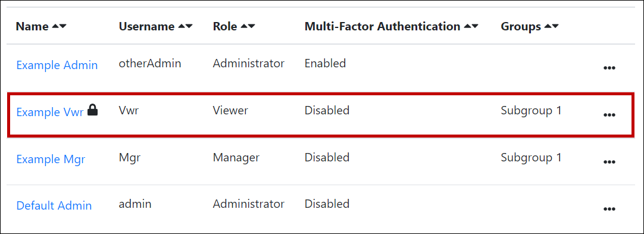Open the three-dot menu for Default Admin
The image size is (644, 234).
point(609,209)
